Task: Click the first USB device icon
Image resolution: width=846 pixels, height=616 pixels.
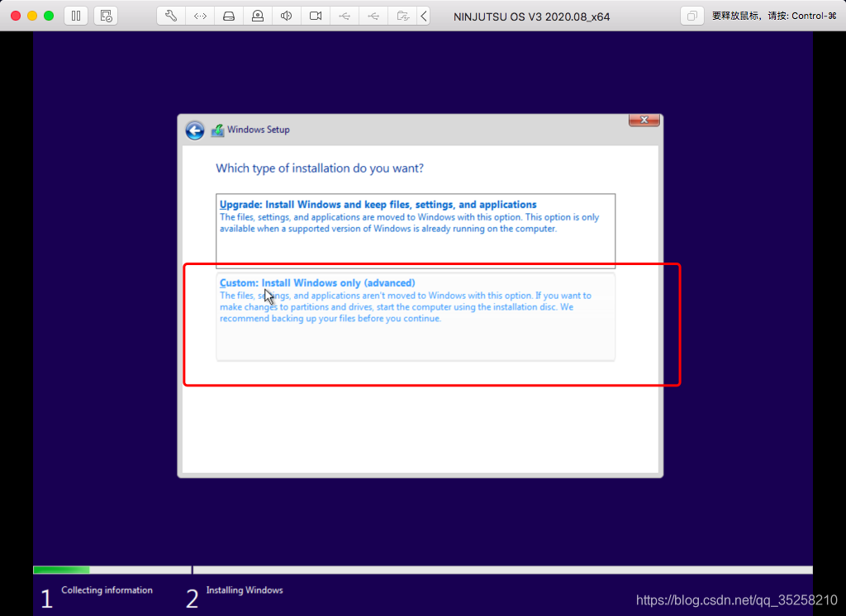Action: 345,16
